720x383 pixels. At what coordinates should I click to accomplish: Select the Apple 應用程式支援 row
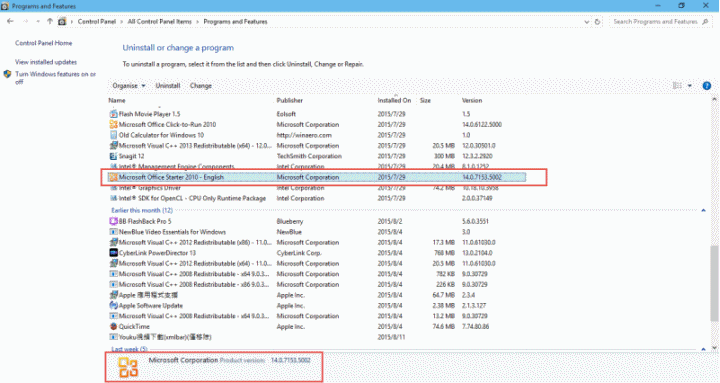pos(316,295)
